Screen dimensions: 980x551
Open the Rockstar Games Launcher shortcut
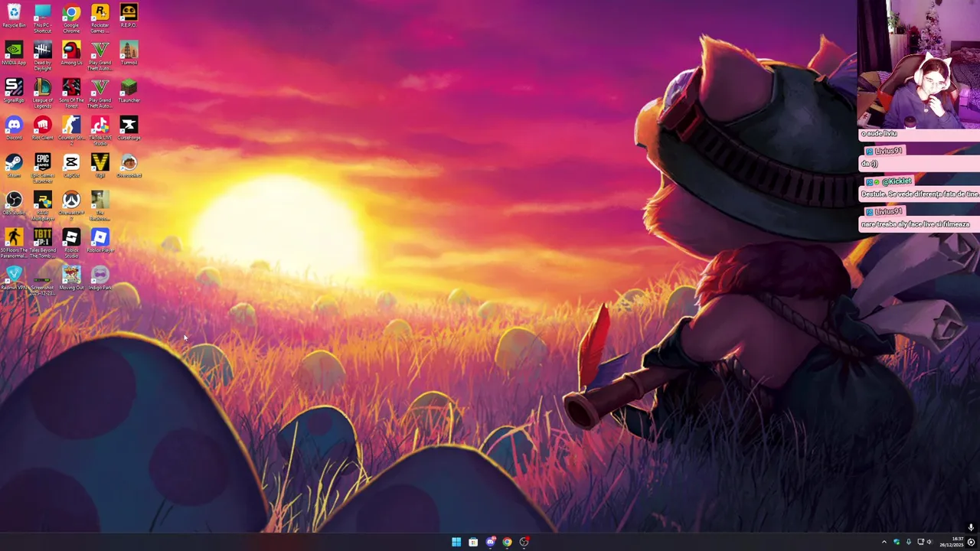(x=100, y=18)
